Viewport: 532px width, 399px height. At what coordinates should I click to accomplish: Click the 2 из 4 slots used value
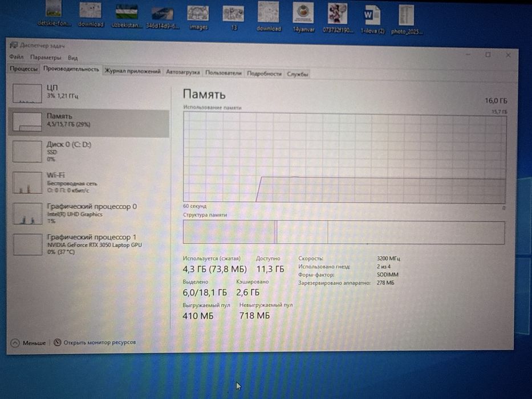383,267
